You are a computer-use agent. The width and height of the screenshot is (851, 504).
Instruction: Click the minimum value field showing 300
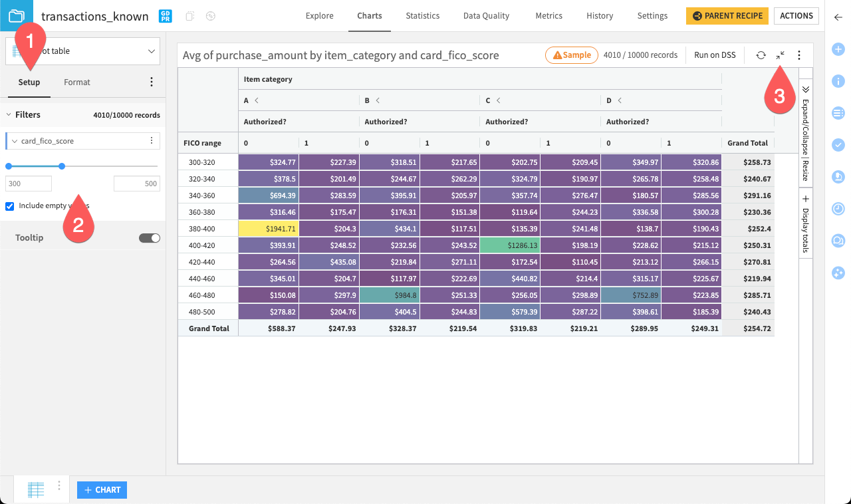(28, 183)
